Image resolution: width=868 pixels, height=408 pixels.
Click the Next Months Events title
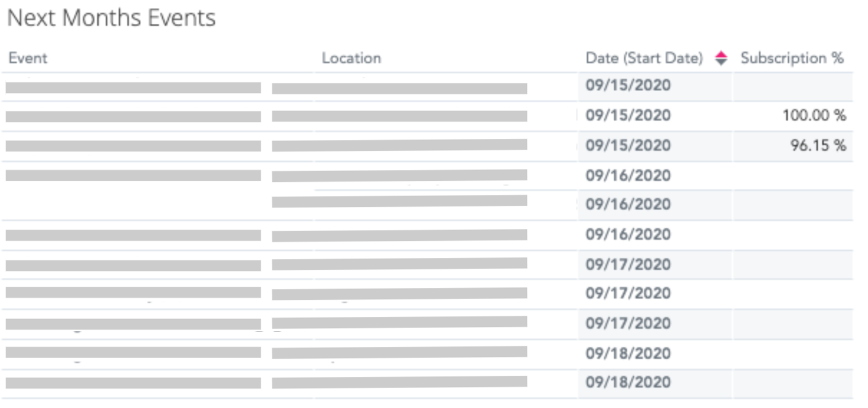pyautogui.click(x=111, y=19)
